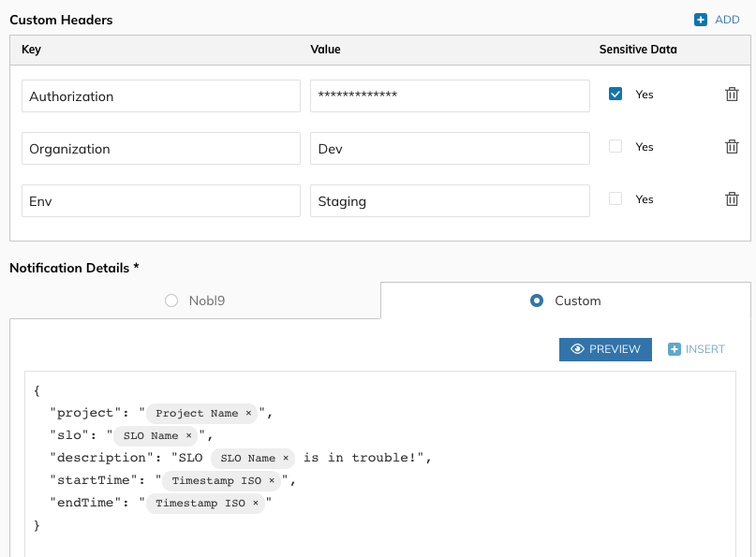Click the masked Authorization value field

click(x=450, y=96)
